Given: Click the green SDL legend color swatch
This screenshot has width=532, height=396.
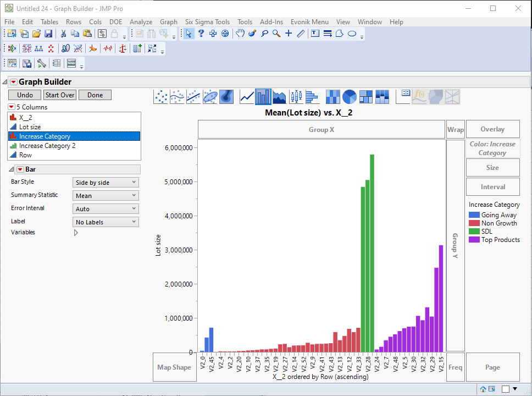Looking at the screenshot, I should pyautogui.click(x=474, y=232).
